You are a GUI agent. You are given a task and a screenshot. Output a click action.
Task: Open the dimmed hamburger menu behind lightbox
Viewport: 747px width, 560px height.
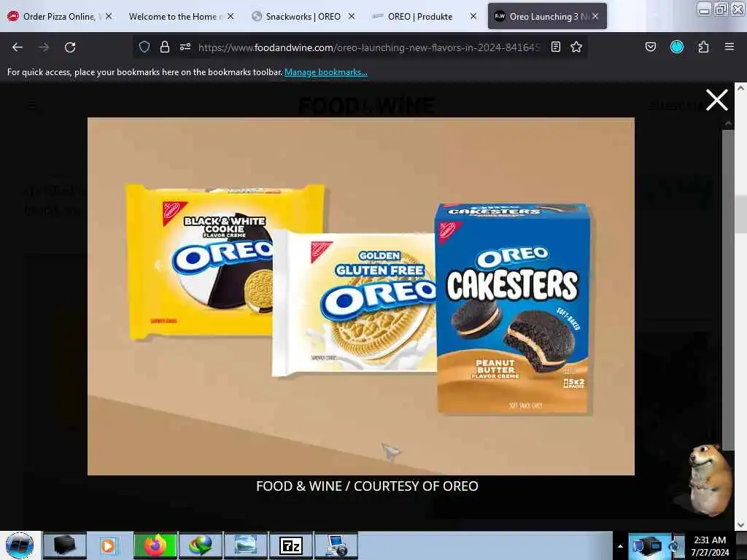32,106
